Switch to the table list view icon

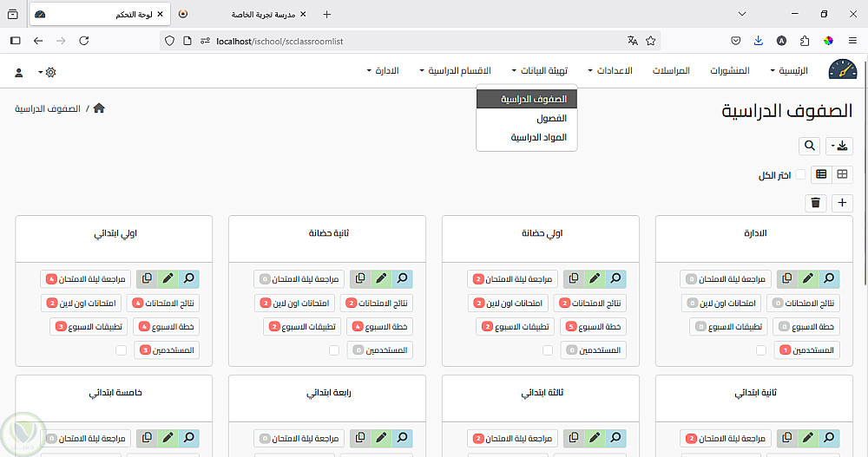[x=821, y=174]
